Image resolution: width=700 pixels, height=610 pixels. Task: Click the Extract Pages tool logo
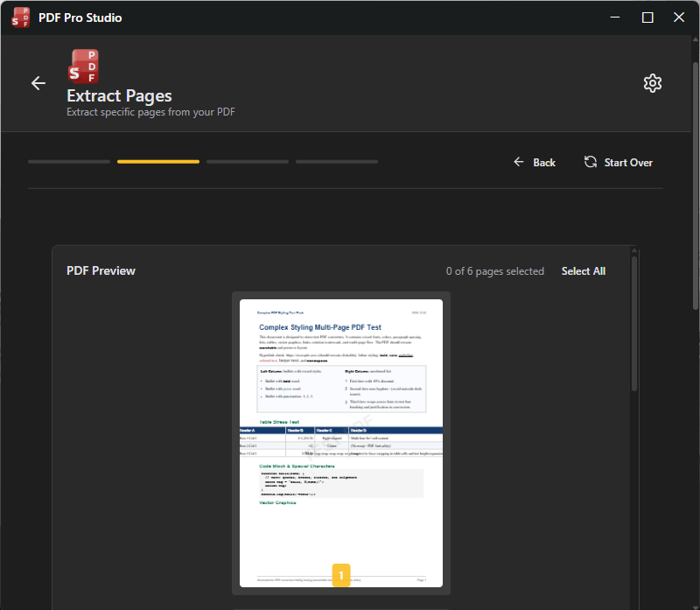(83, 67)
